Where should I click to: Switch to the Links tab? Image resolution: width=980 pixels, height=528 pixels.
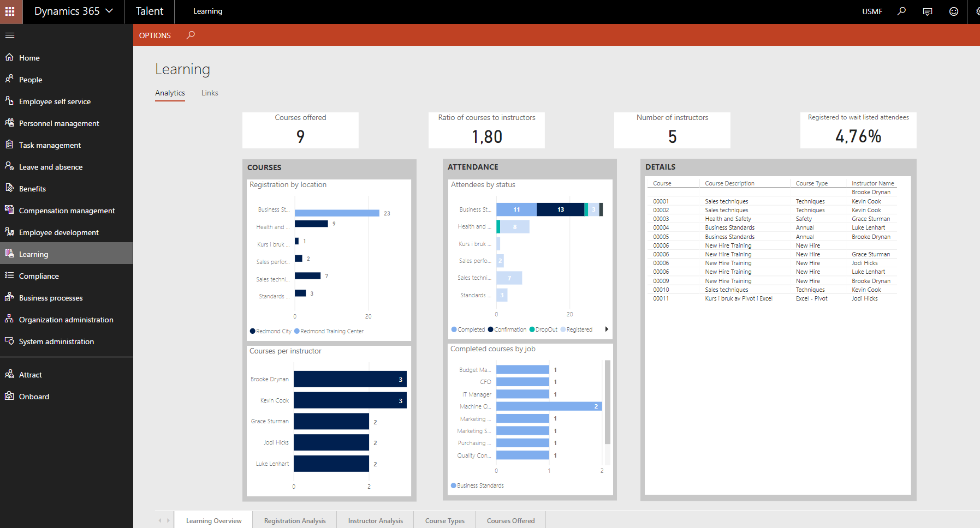[x=210, y=93]
